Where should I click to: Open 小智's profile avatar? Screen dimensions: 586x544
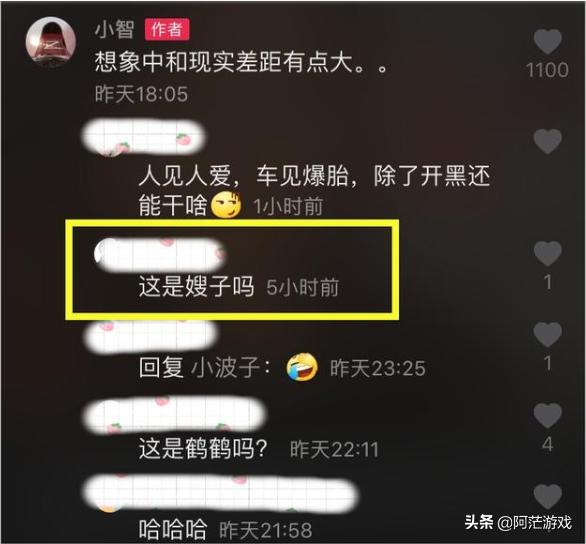point(50,42)
